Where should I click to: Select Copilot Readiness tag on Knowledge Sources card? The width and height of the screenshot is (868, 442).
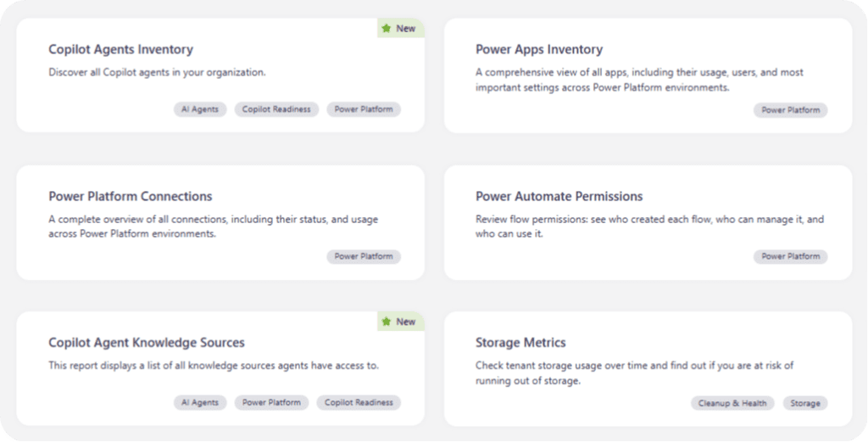tap(359, 403)
